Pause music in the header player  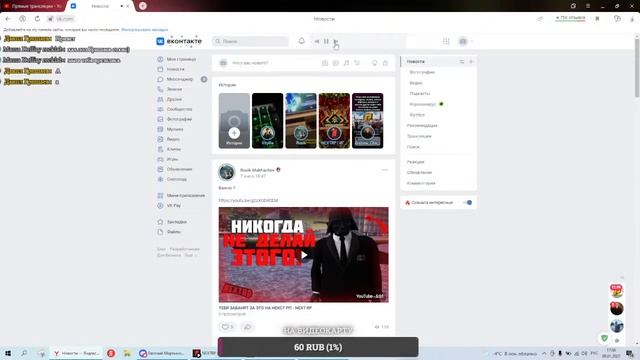click(326, 41)
